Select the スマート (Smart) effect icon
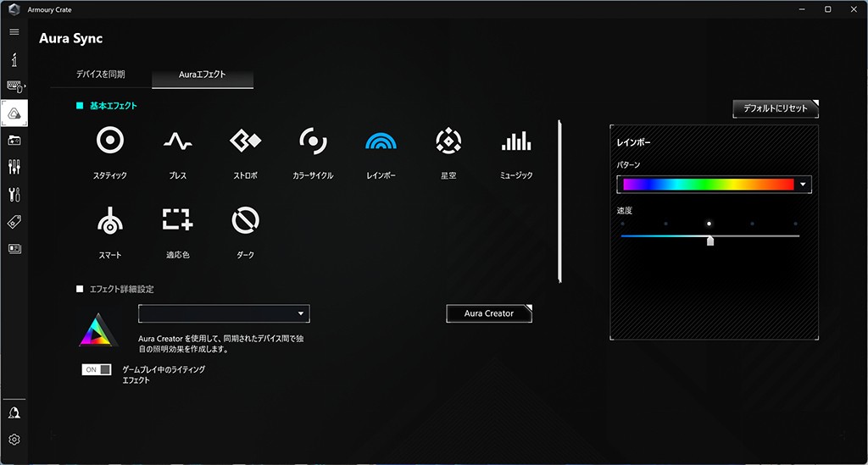This screenshot has width=868, height=465. click(x=110, y=220)
